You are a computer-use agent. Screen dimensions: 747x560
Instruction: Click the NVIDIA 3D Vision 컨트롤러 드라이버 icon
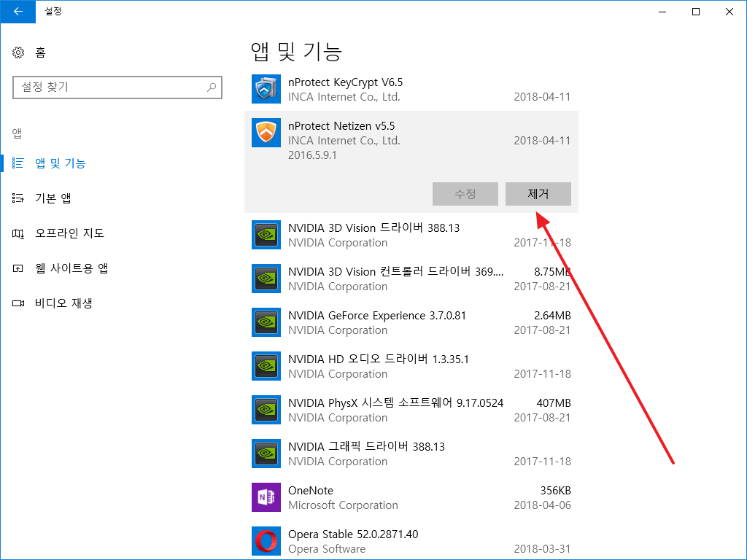[266, 279]
